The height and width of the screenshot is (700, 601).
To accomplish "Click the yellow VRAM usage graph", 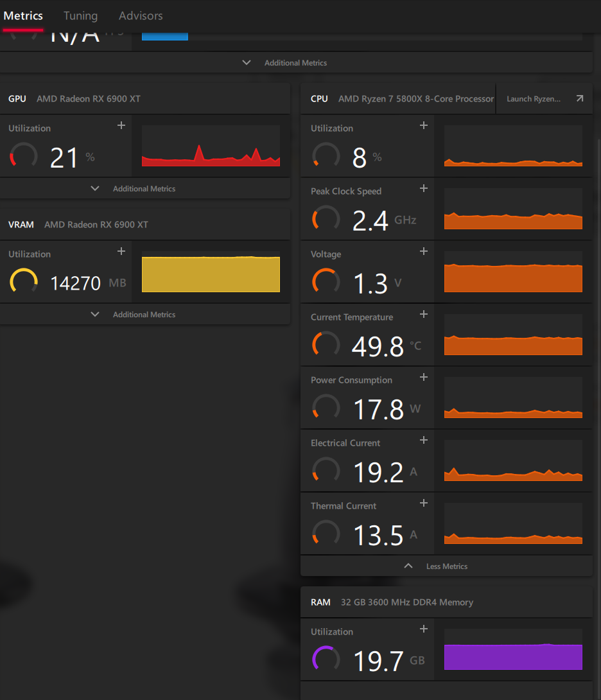I will pyautogui.click(x=211, y=272).
